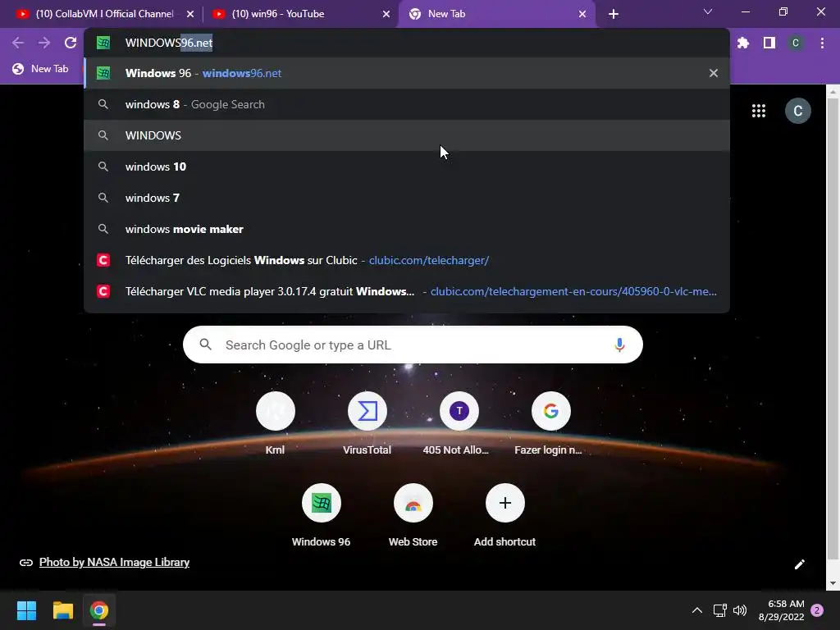The width and height of the screenshot is (840, 630).
Task: Remove the Windows 96 suggestion
Action: (714, 73)
